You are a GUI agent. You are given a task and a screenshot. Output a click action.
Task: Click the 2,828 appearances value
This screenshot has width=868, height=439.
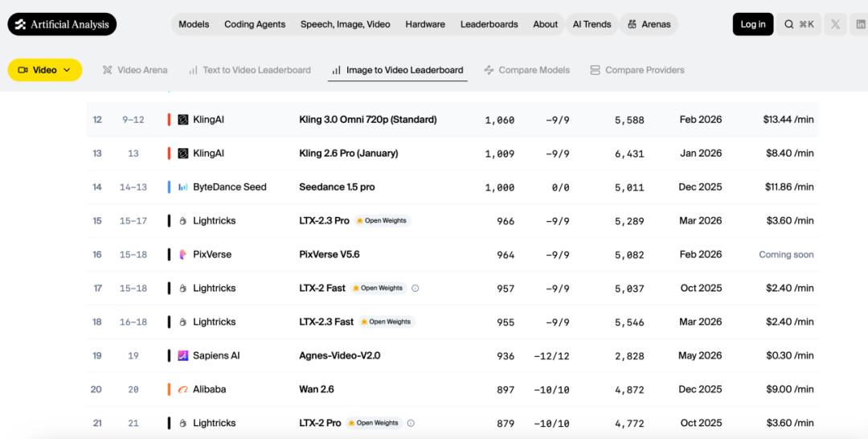[x=629, y=356]
